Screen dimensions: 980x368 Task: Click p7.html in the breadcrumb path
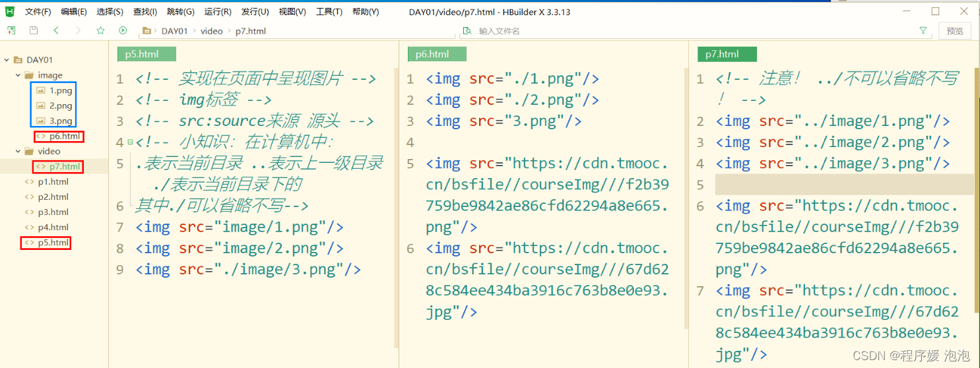click(x=251, y=31)
